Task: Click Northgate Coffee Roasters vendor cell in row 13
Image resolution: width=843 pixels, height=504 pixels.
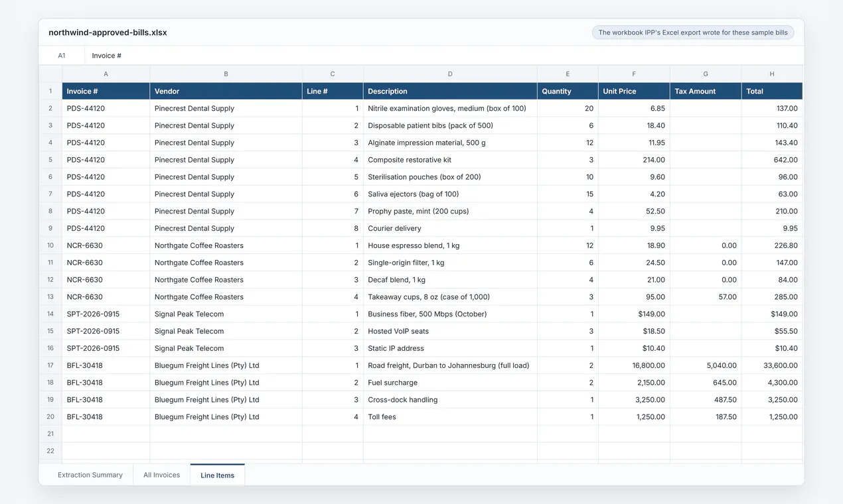Action: click(x=226, y=297)
